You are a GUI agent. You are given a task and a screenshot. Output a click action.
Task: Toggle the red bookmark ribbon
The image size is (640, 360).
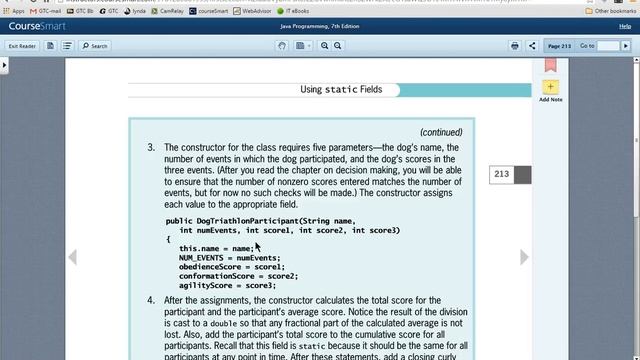(550, 65)
